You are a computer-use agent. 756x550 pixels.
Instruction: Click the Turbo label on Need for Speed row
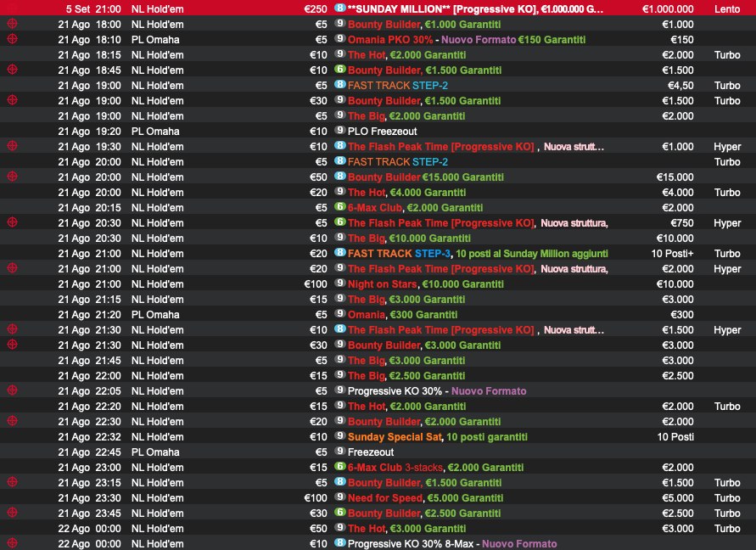pyautogui.click(x=727, y=498)
